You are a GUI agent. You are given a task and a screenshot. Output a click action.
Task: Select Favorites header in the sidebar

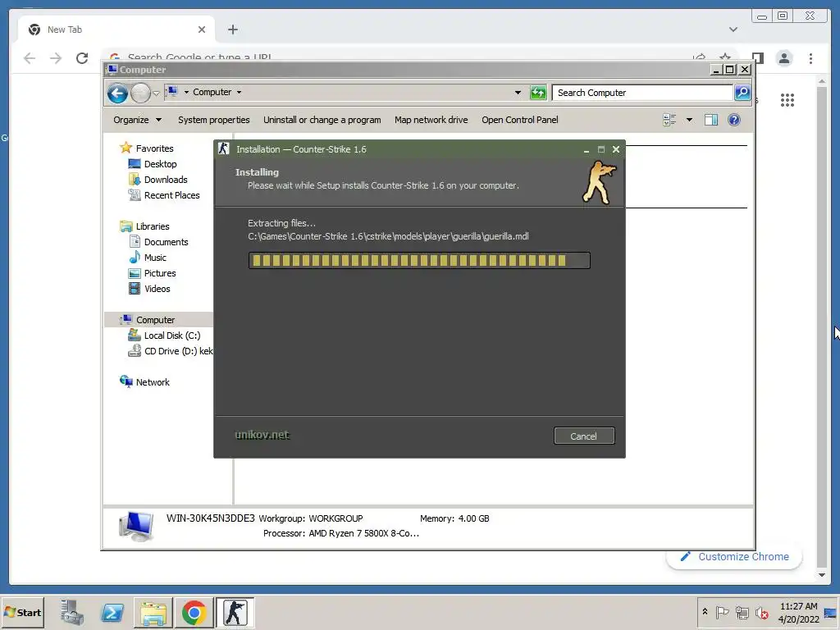pos(147,148)
